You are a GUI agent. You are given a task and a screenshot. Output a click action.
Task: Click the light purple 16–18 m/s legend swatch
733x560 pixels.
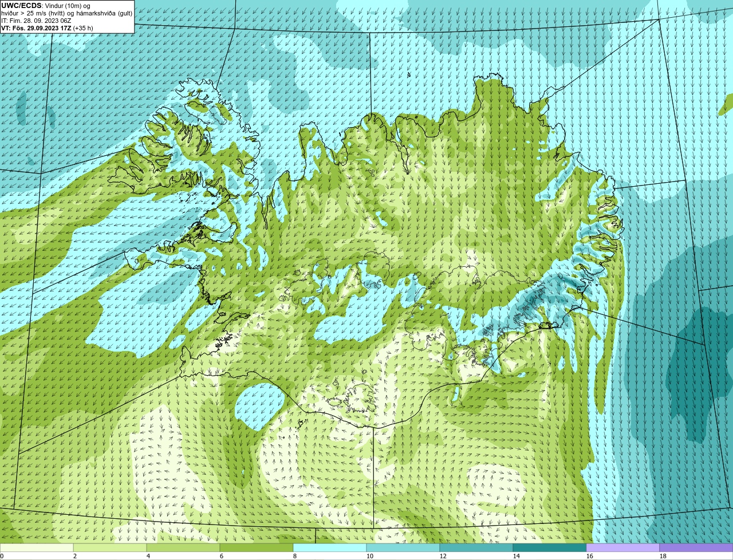click(623, 547)
